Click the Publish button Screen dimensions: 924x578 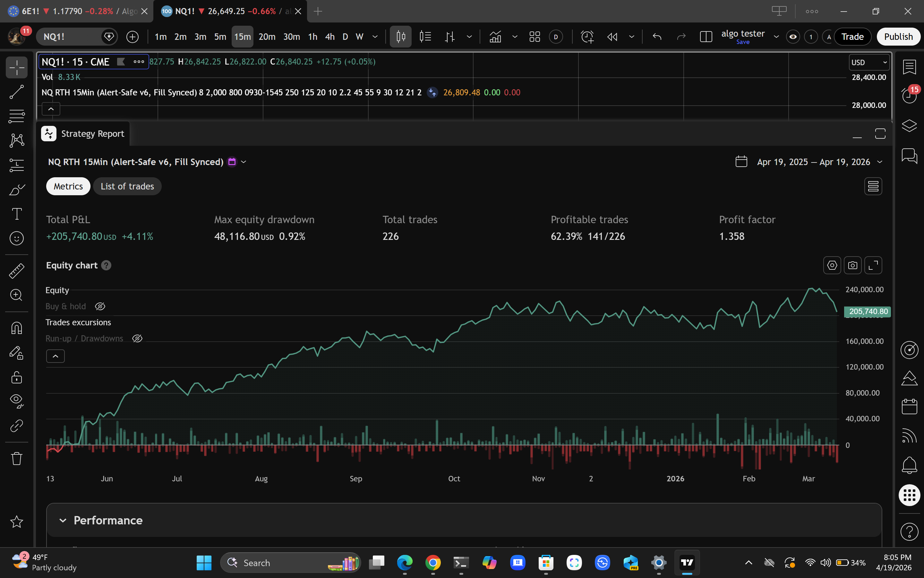tap(898, 37)
